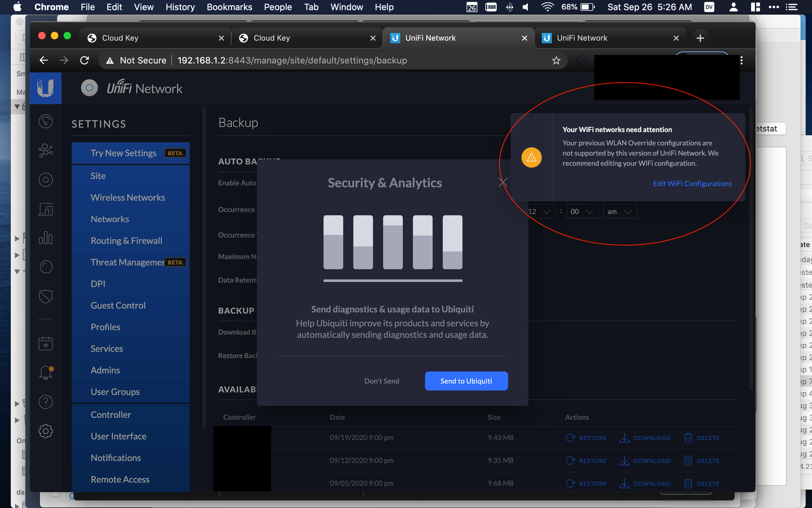Click Send to Ubiquiti button
812x508 pixels.
point(466,380)
